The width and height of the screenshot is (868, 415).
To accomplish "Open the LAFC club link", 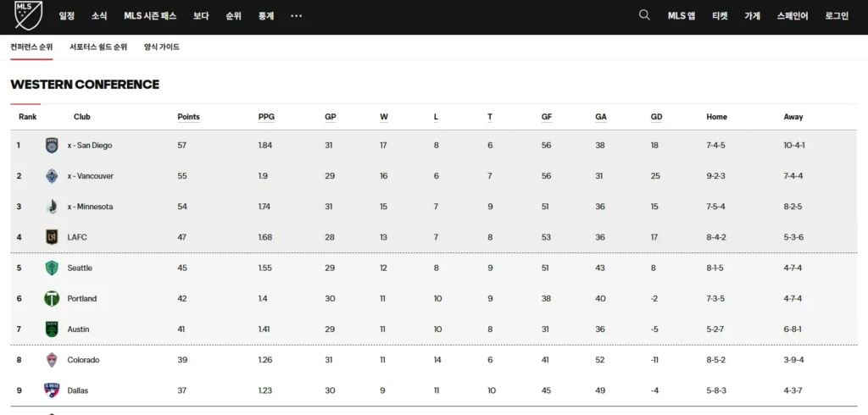I will click(77, 237).
